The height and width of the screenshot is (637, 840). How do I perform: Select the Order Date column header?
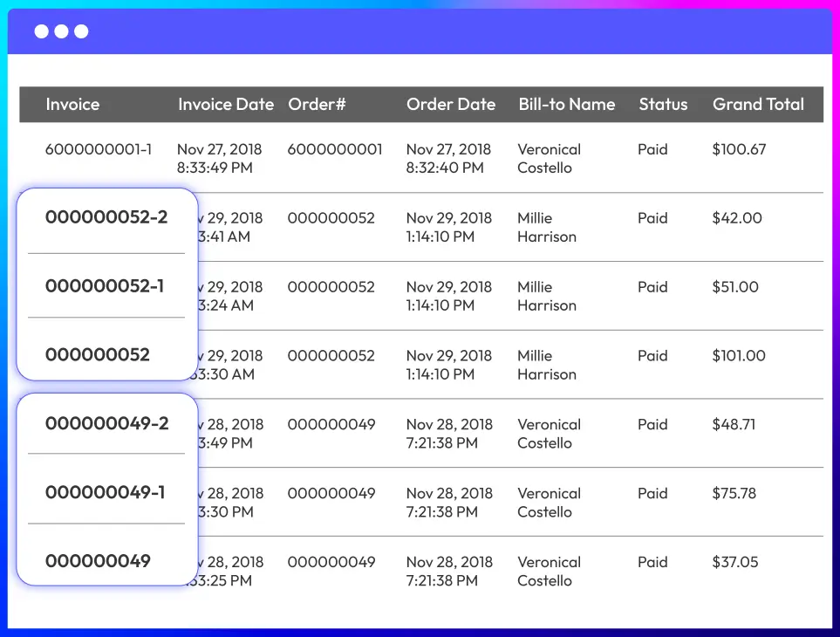(x=450, y=105)
